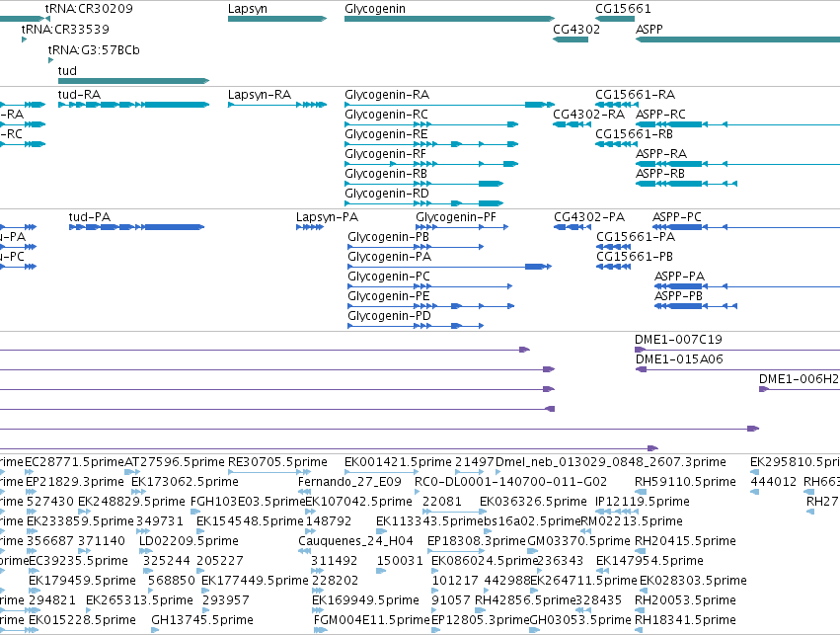840x635 pixels.
Task: Click Glycogenin-PB protein label
Action: tap(388, 237)
